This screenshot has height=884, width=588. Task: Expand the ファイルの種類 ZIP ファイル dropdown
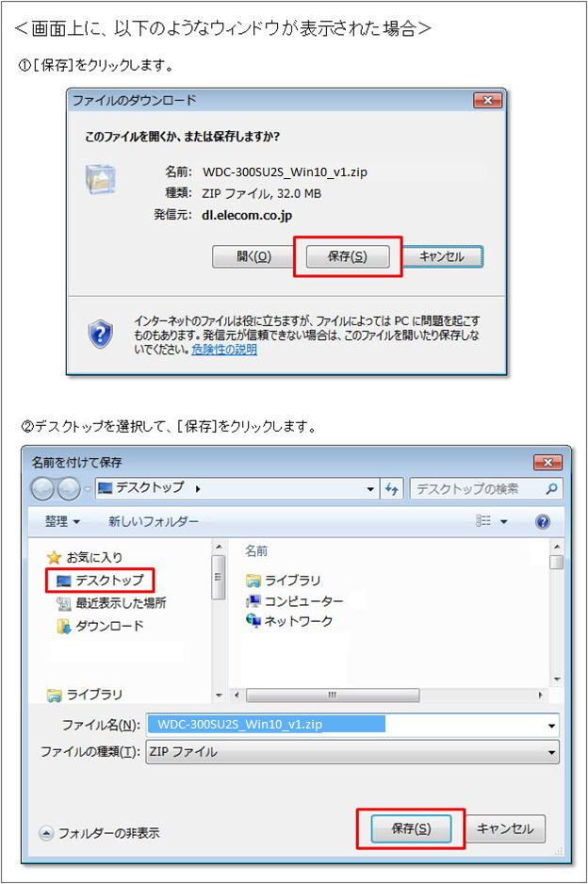tap(352, 752)
